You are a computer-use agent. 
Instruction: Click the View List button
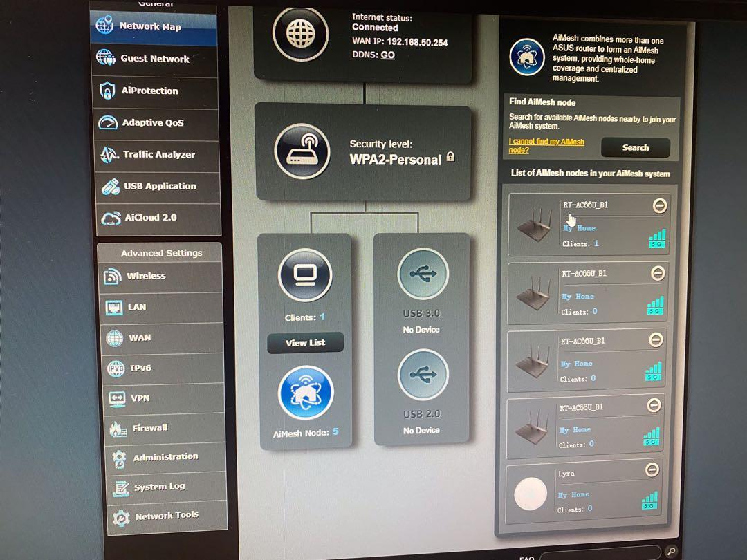click(306, 343)
